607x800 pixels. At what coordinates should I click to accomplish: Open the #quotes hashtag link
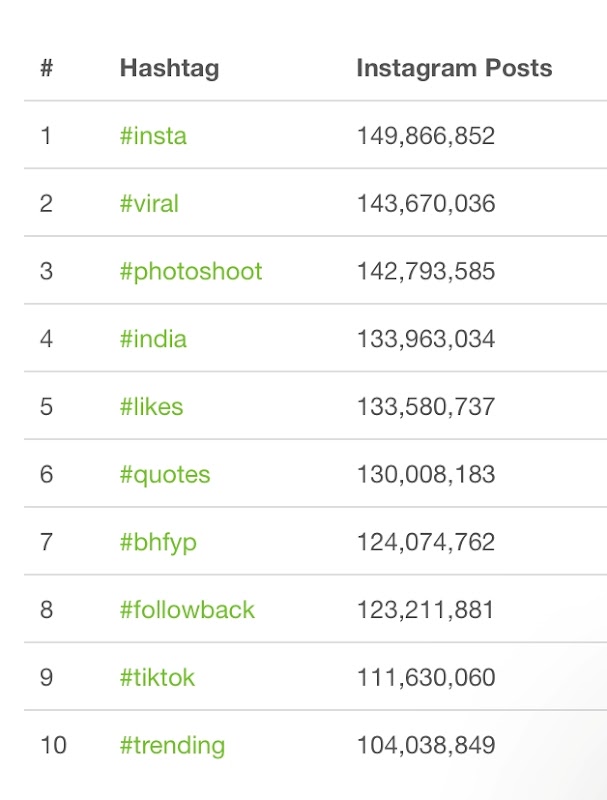[x=165, y=475]
